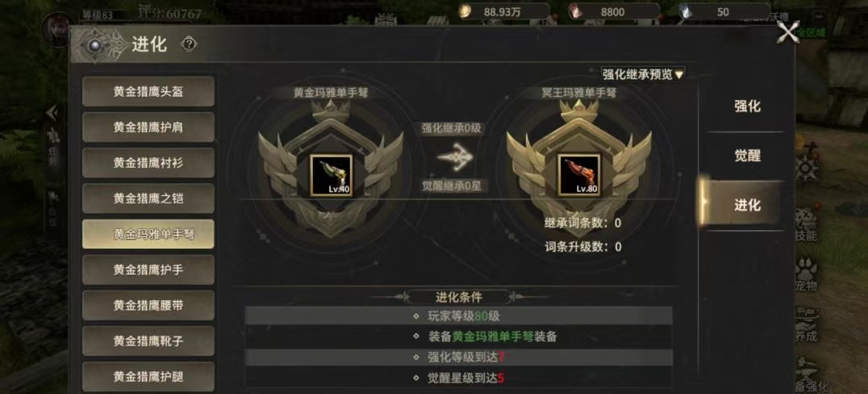
Task: Switch to the 强化 tab
Action: (747, 107)
